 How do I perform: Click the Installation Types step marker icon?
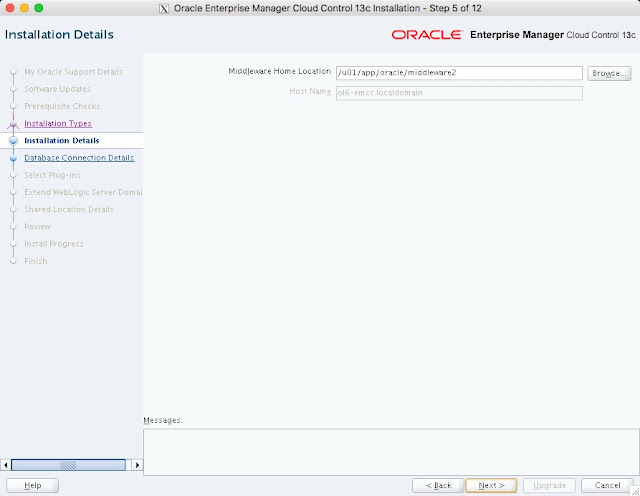[x=13, y=124]
